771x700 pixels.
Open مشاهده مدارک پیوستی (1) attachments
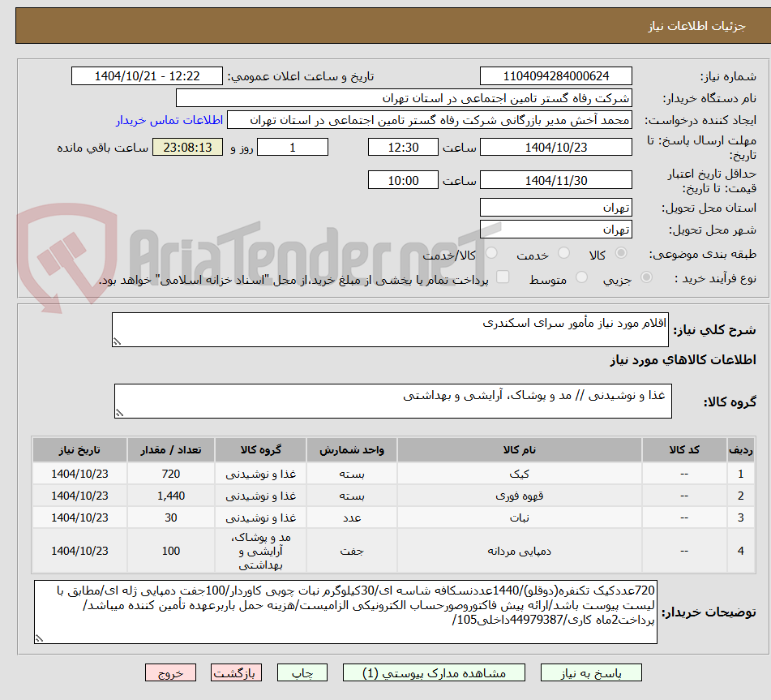click(434, 672)
